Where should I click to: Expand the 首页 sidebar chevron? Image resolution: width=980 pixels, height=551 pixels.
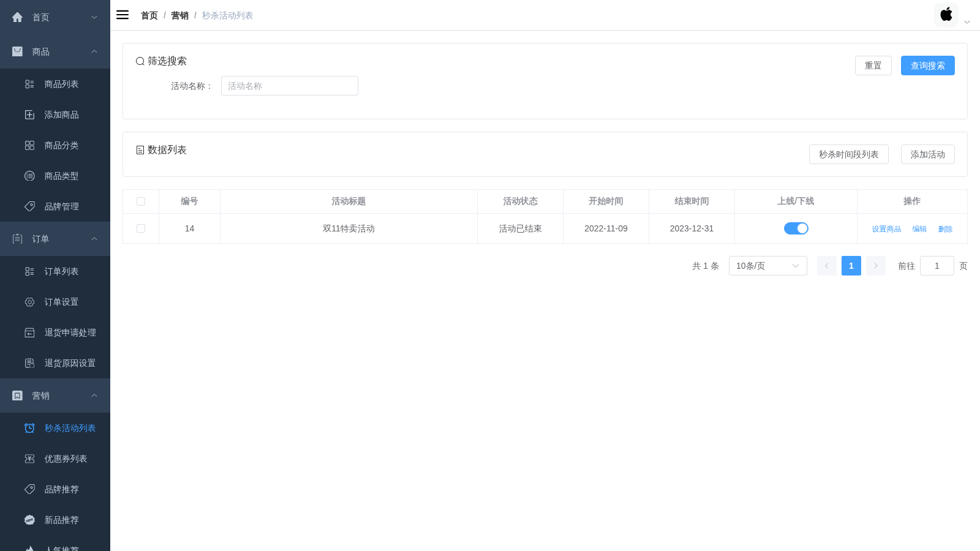[94, 17]
